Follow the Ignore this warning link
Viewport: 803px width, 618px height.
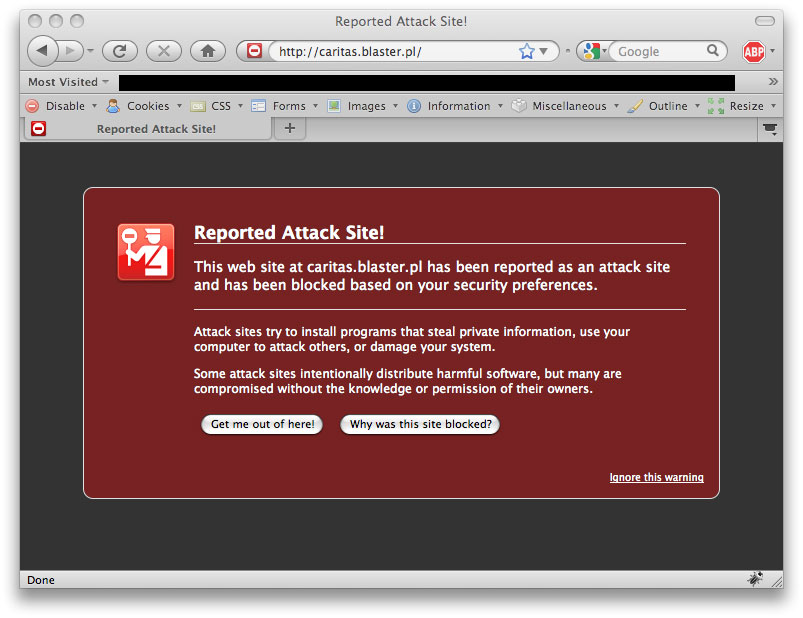[x=656, y=478]
